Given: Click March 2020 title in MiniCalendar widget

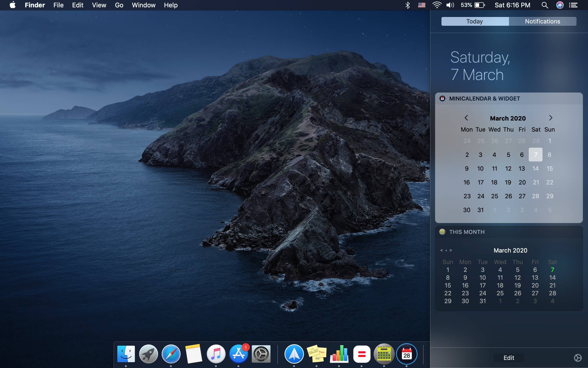Looking at the screenshot, I should click(508, 118).
